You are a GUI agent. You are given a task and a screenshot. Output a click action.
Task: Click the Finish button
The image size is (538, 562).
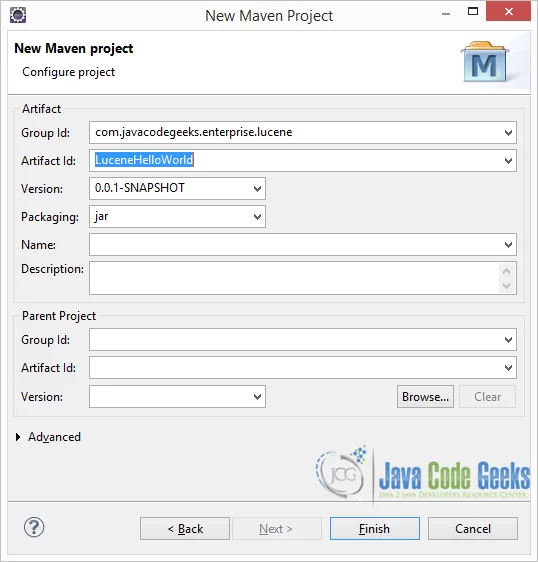click(375, 529)
